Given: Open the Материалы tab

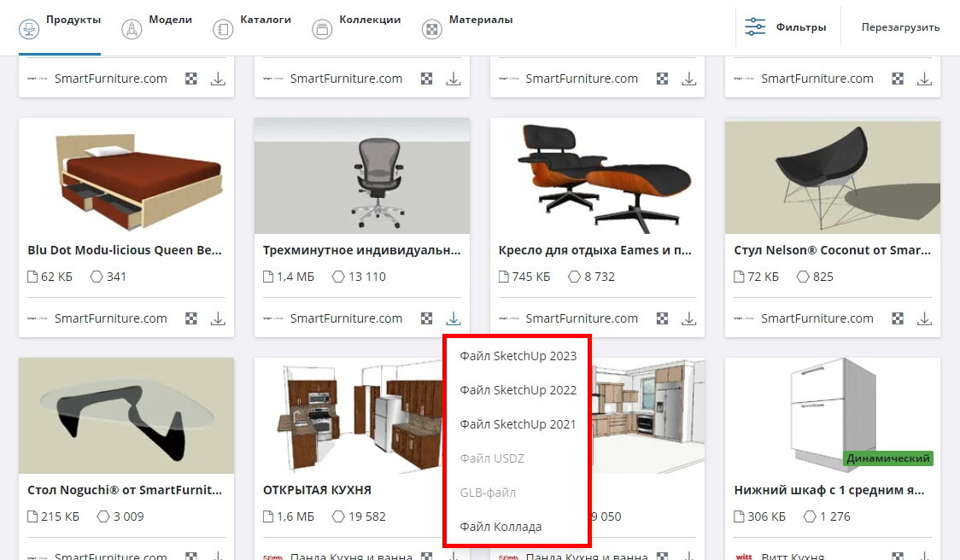Looking at the screenshot, I should point(467,27).
